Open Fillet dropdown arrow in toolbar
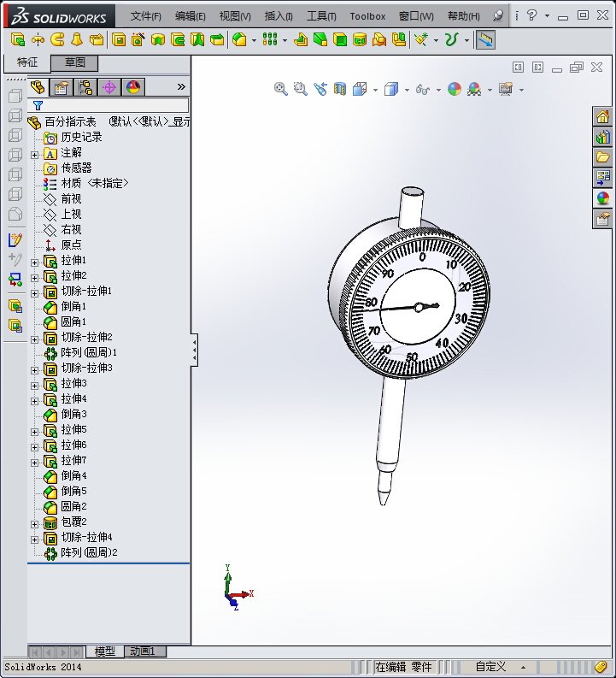 [x=254, y=41]
